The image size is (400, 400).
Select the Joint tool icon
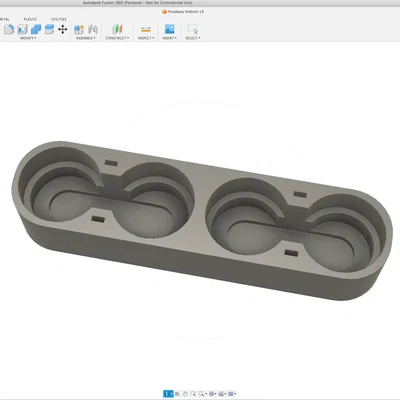pos(93,29)
